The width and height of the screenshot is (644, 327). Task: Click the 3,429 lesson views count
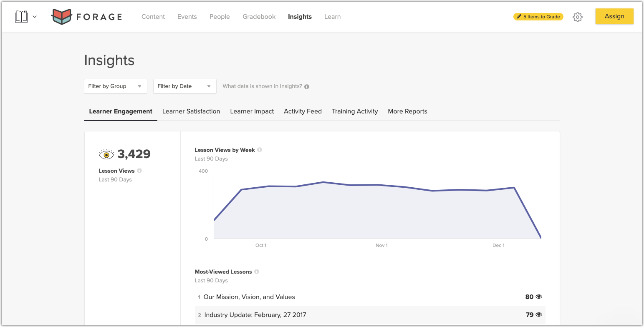[x=134, y=154]
